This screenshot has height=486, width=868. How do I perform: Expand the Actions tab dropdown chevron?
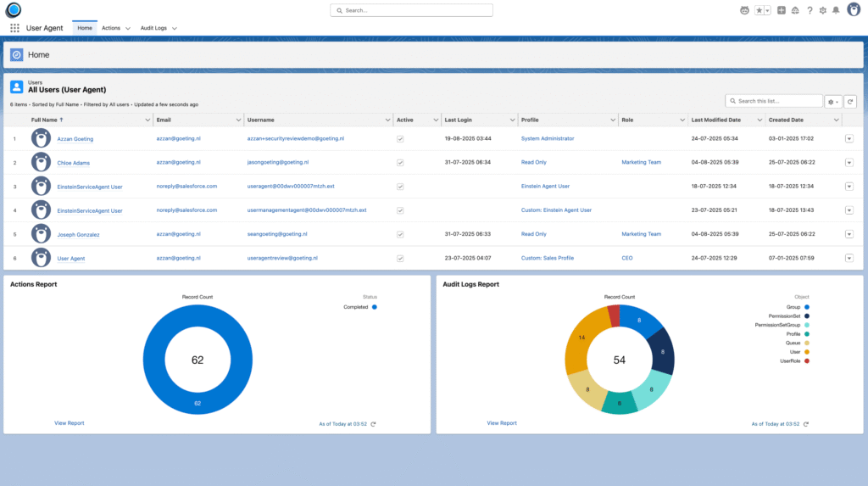[x=128, y=28]
